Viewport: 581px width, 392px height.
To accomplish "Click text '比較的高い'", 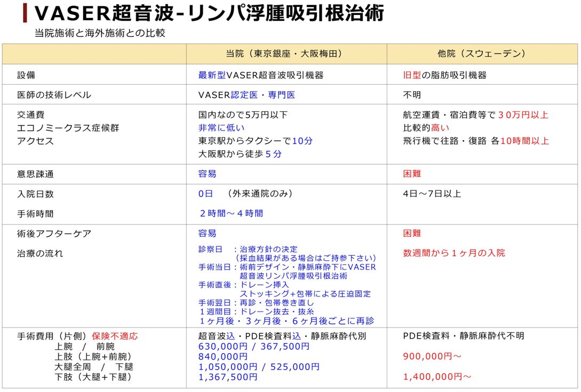I will tap(426, 128).
